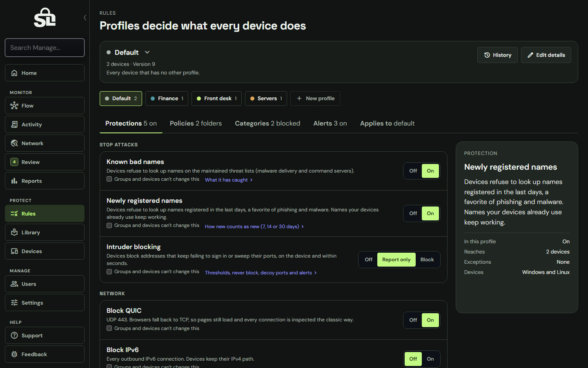Image resolution: width=588 pixels, height=368 pixels.
Task: Turn Block IPv6 On
Action: (x=430, y=359)
